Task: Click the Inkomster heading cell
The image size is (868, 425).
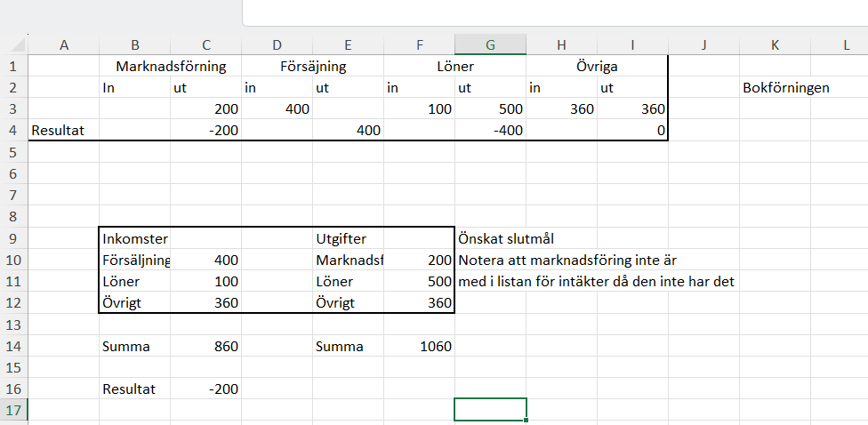Action: coord(135,238)
